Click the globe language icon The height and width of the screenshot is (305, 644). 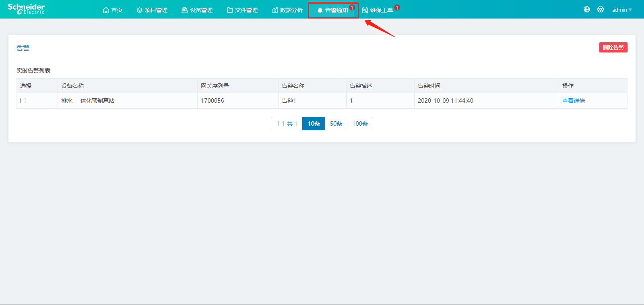587,9
